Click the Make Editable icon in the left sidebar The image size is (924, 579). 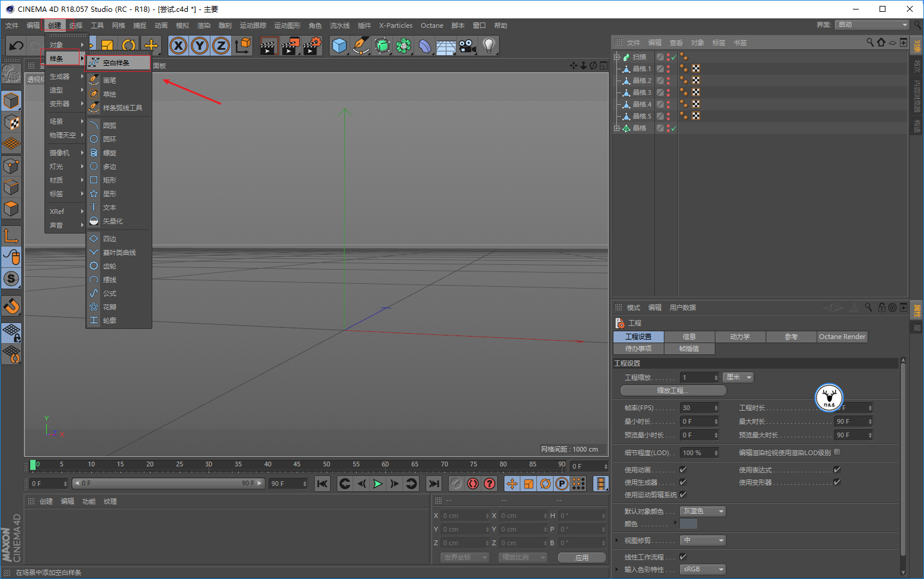(11, 73)
